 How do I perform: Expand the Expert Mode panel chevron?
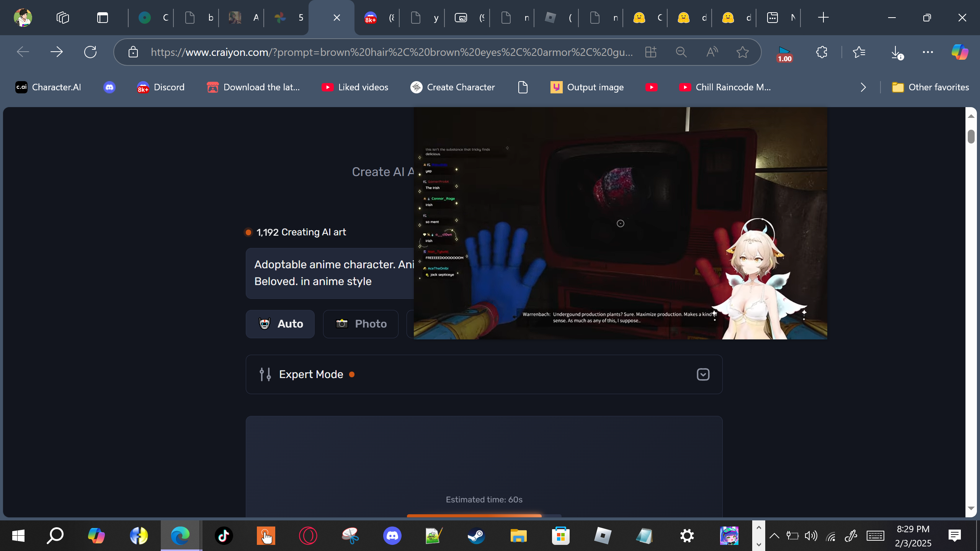click(x=703, y=374)
